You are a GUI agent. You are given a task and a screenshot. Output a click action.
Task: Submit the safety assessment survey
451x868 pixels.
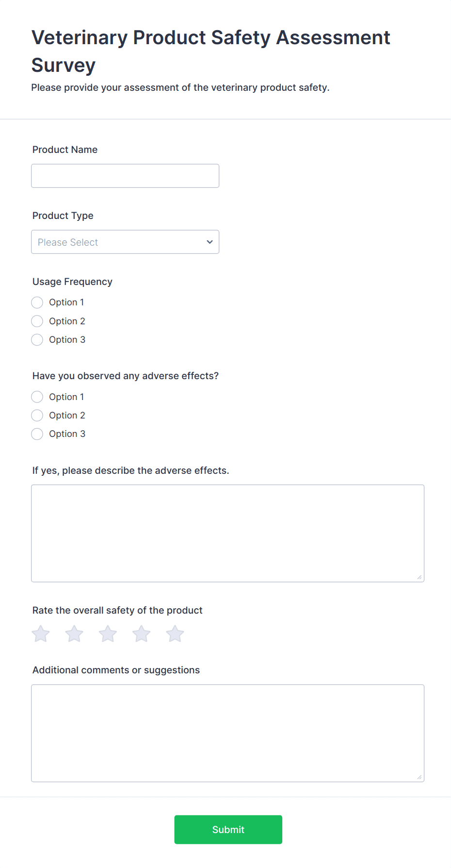click(x=228, y=830)
